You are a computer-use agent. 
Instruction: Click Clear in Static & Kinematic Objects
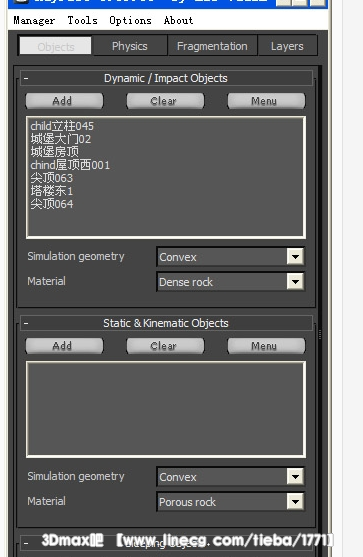pos(165,346)
